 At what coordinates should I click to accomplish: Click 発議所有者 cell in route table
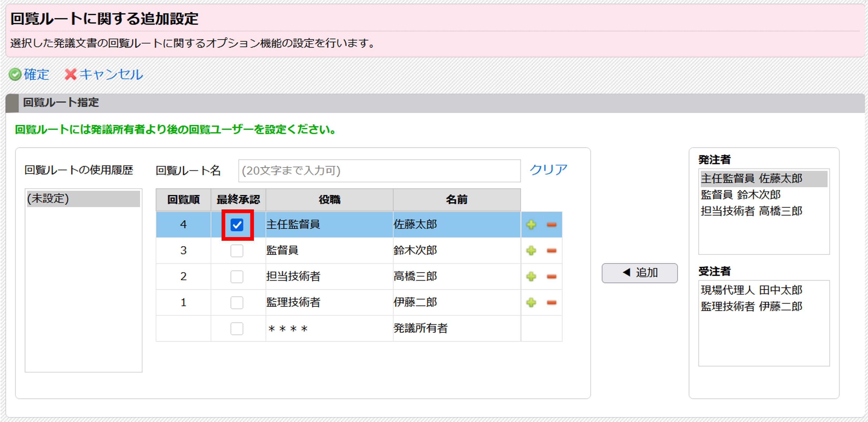click(x=457, y=328)
